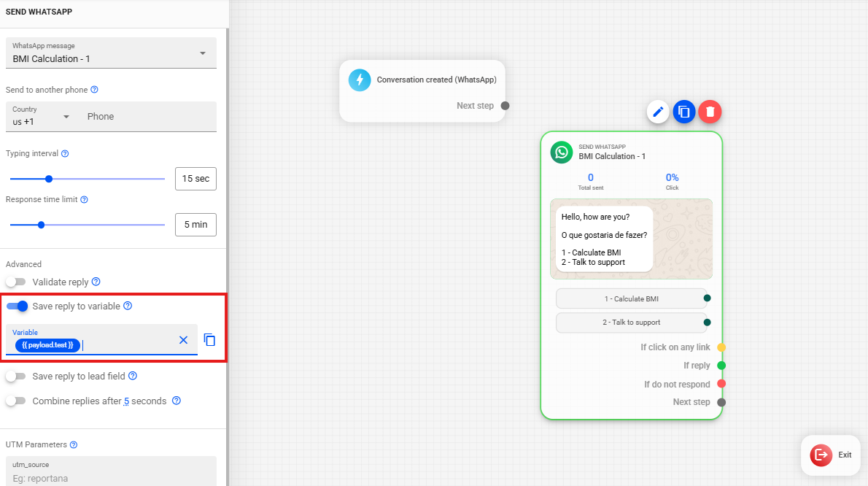
Task: Enable the Validate reply toggle
Action: [x=16, y=282]
